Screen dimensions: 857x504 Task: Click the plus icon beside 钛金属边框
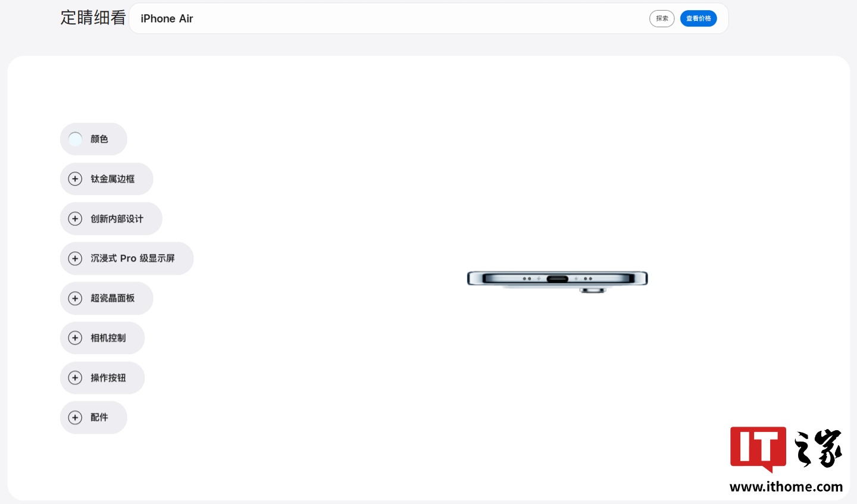(75, 179)
